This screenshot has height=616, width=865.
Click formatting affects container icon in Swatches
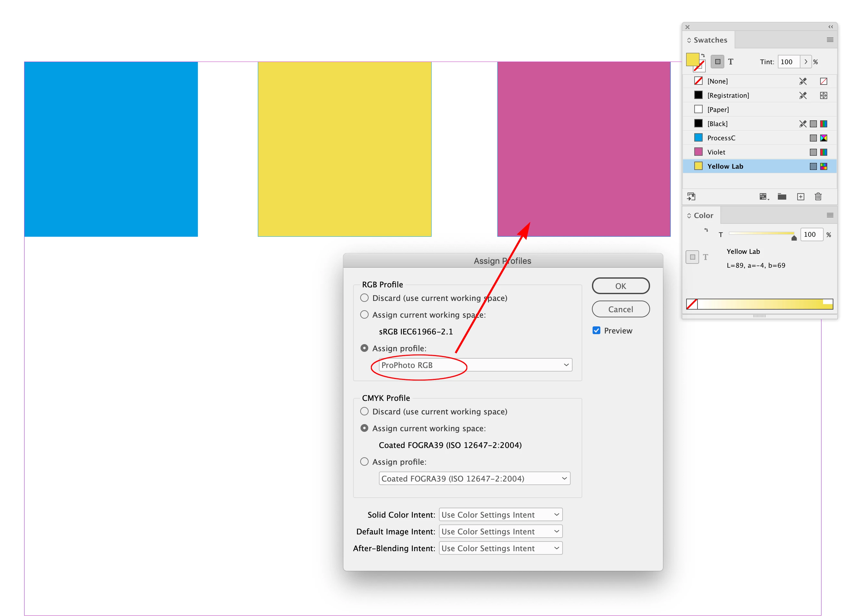(x=717, y=62)
